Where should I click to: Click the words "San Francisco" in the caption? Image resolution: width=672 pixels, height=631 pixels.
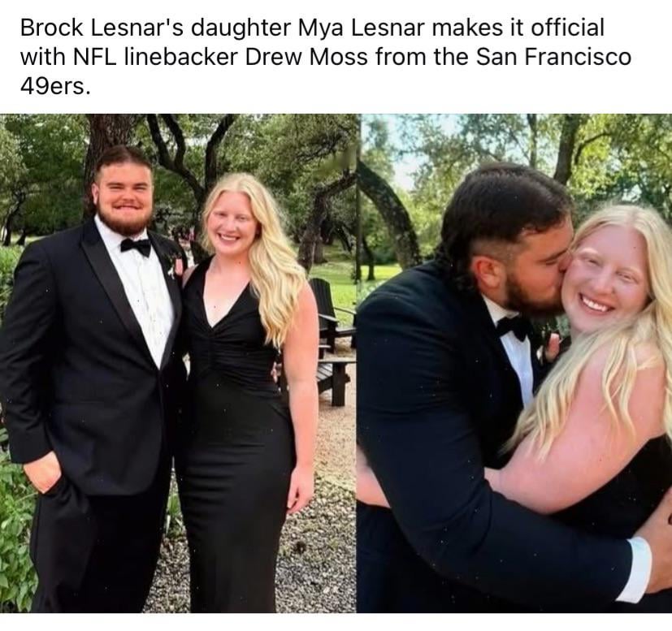pyautogui.click(x=553, y=57)
